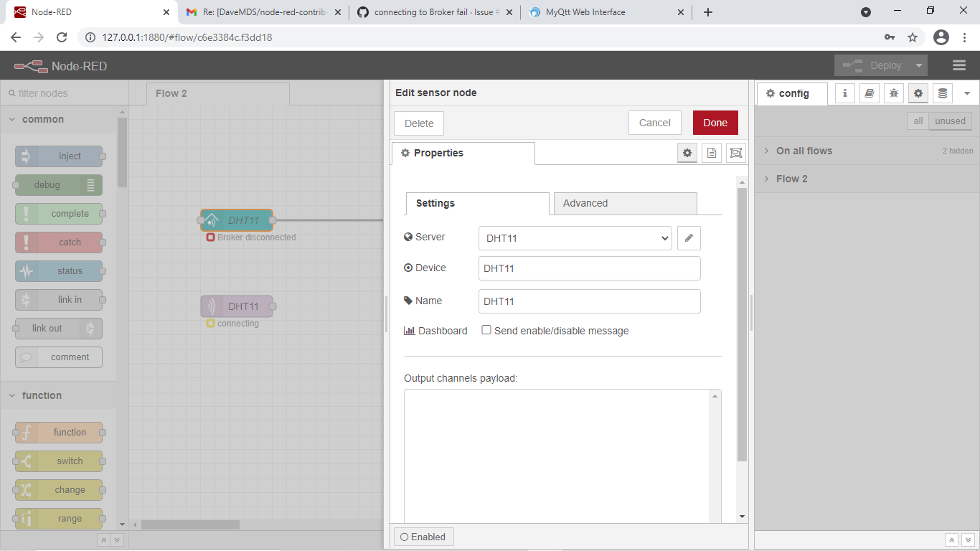Screen dimensions: 980x551
Task: Open the Node-RED main menu
Action: pos(959,65)
